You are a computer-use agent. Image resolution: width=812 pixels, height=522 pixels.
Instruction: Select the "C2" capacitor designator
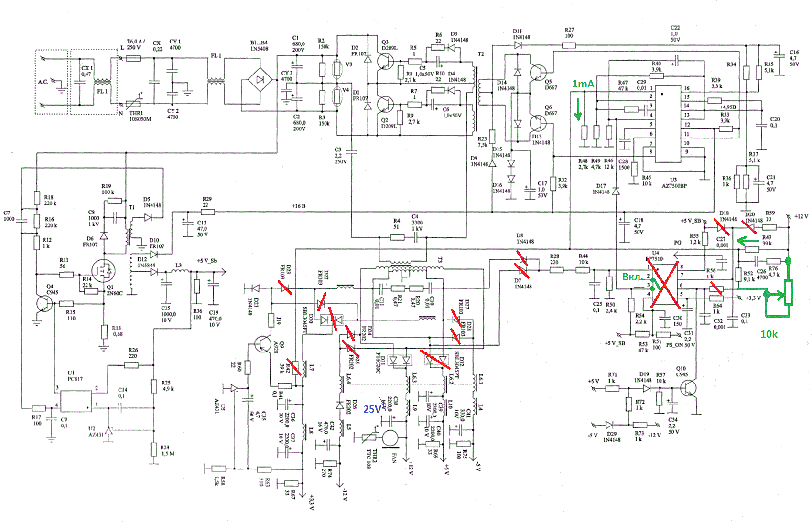pyautogui.click(x=296, y=117)
